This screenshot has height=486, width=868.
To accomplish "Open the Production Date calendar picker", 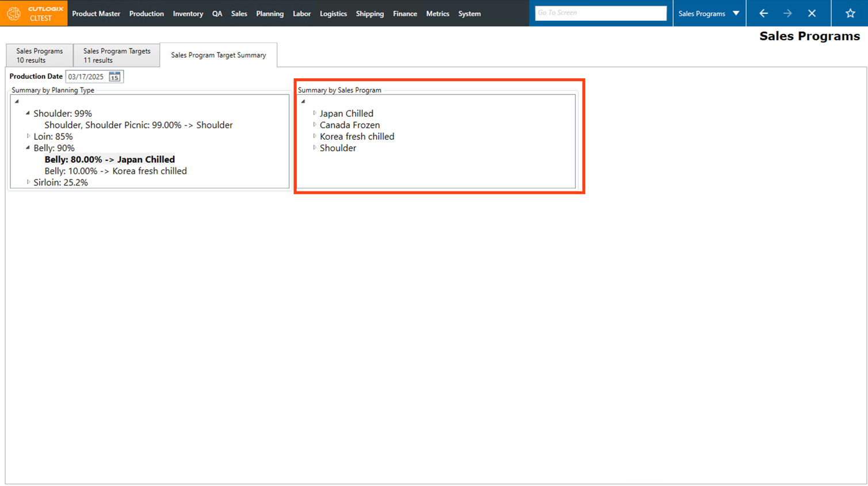I will 114,76.
